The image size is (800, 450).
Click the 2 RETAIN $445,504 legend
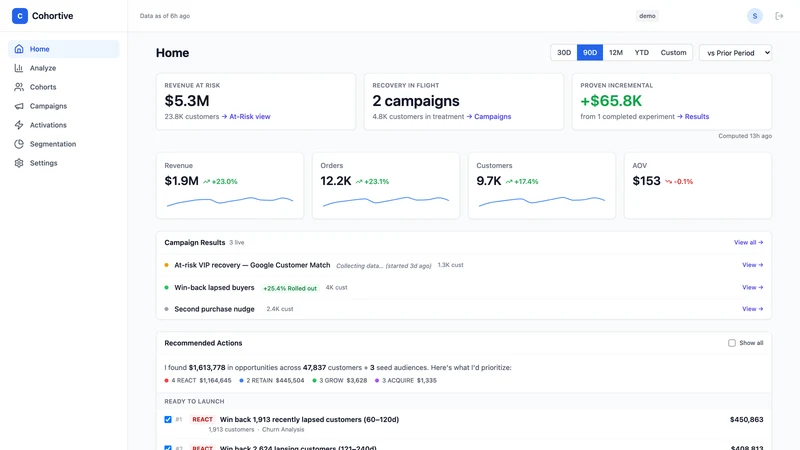pyautogui.click(x=271, y=381)
